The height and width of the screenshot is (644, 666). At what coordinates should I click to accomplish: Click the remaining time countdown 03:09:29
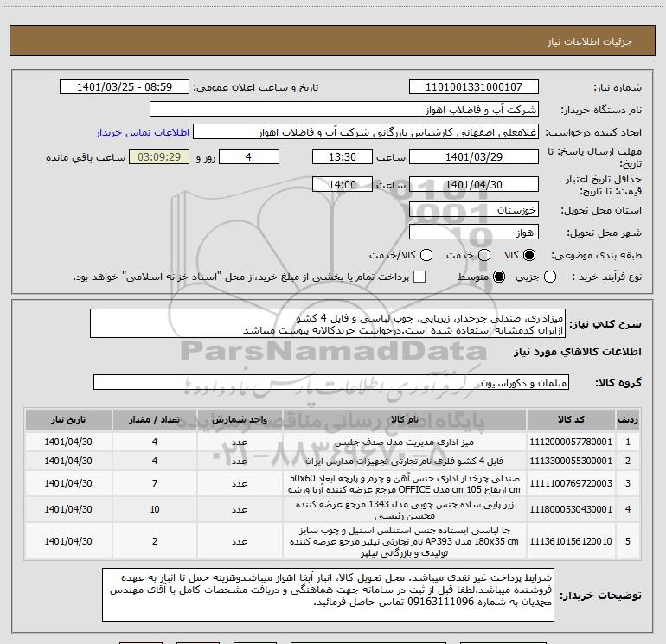point(159,156)
